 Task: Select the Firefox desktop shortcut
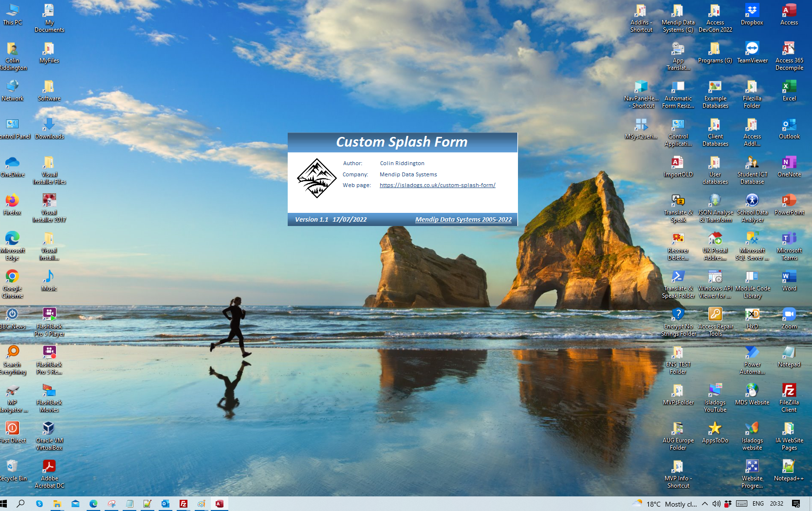point(13,205)
